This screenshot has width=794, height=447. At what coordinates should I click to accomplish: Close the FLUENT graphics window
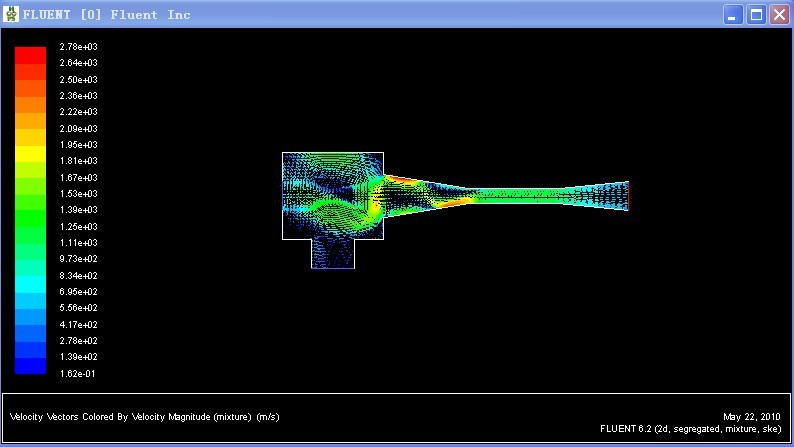779,14
